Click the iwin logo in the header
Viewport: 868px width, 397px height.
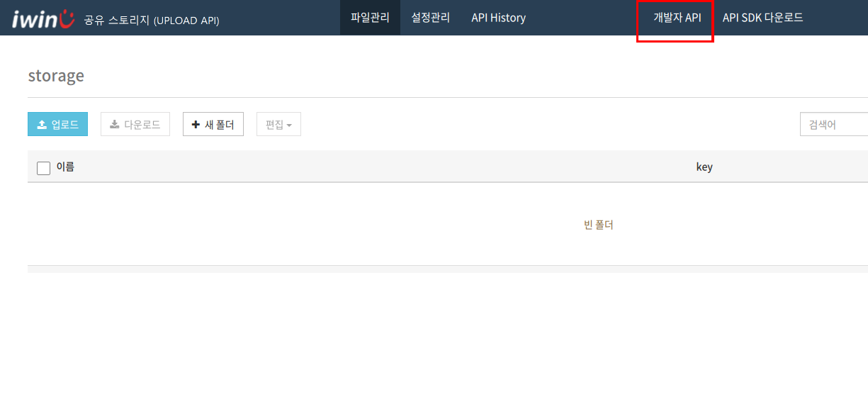pyautogui.click(x=43, y=18)
